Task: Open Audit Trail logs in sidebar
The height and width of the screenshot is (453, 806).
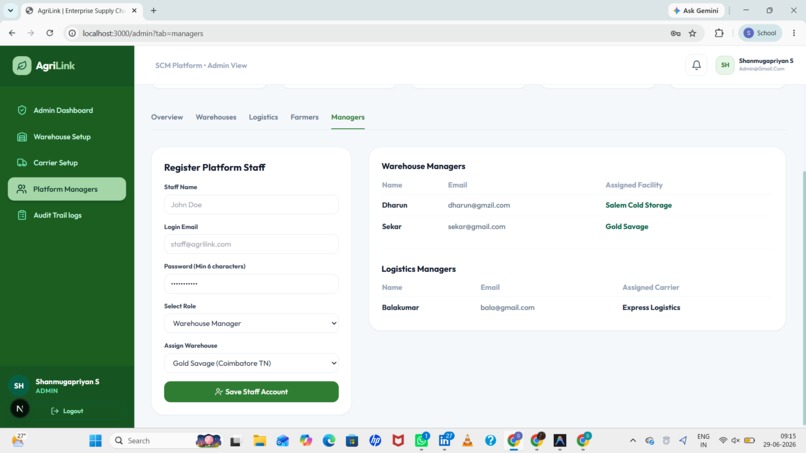Action: (x=57, y=215)
